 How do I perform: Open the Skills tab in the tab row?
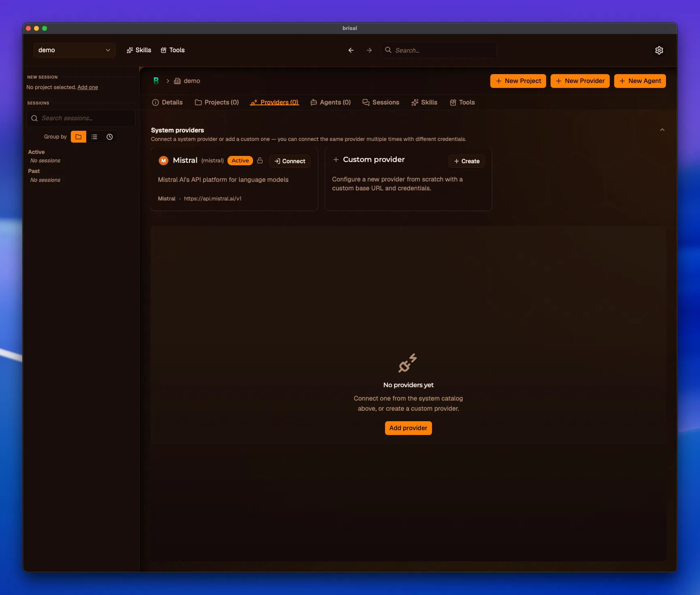[x=424, y=102]
